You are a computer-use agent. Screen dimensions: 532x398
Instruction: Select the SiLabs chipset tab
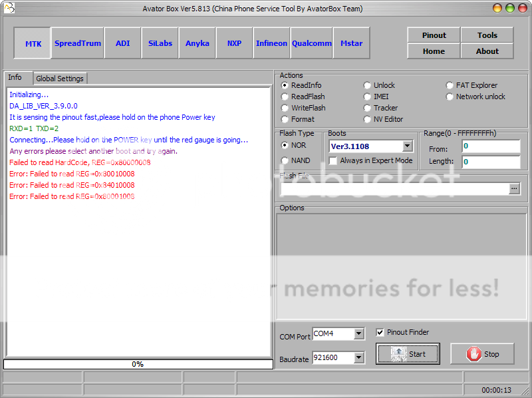tap(160, 43)
